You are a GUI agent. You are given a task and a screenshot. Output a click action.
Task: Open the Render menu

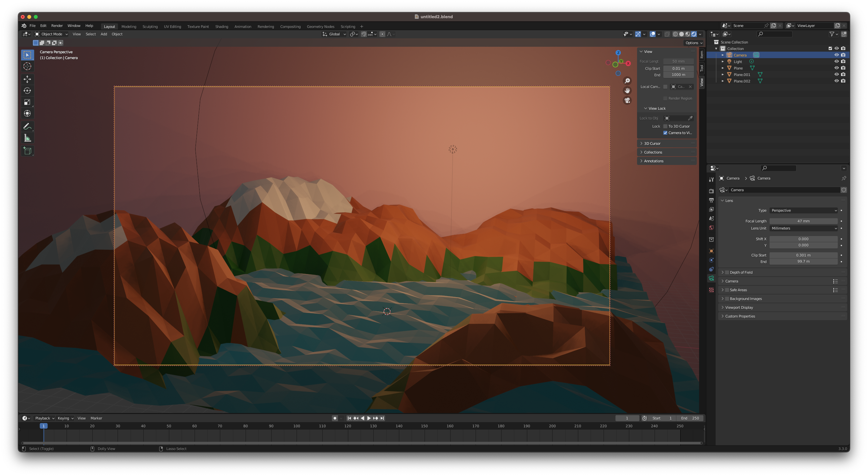tap(57, 26)
